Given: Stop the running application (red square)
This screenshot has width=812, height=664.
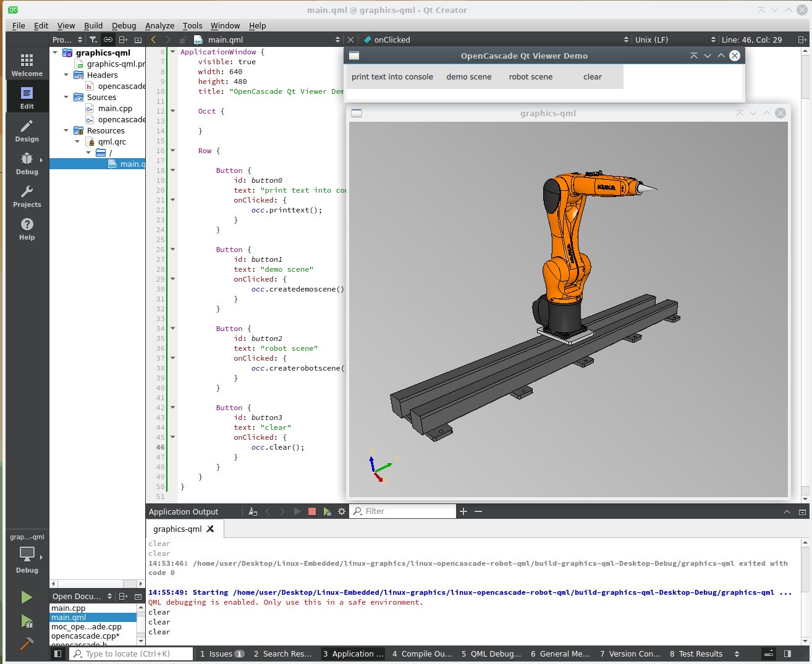Looking at the screenshot, I should coord(312,511).
